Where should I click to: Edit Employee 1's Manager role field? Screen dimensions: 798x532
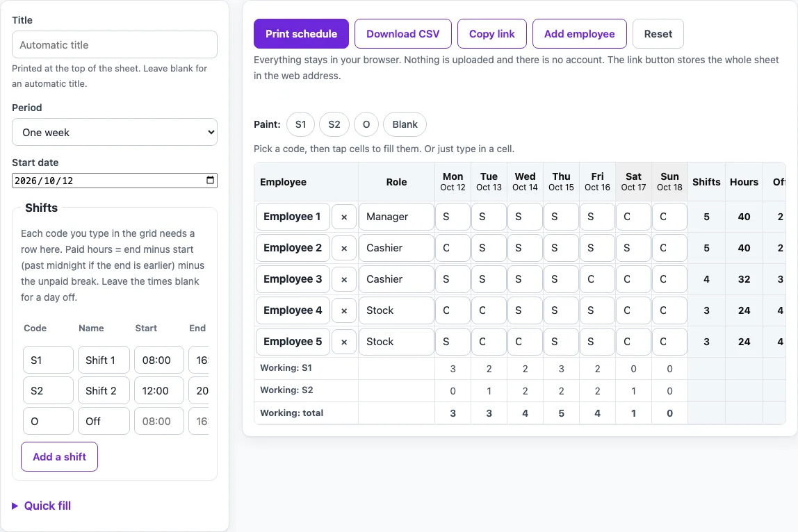(396, 217)
